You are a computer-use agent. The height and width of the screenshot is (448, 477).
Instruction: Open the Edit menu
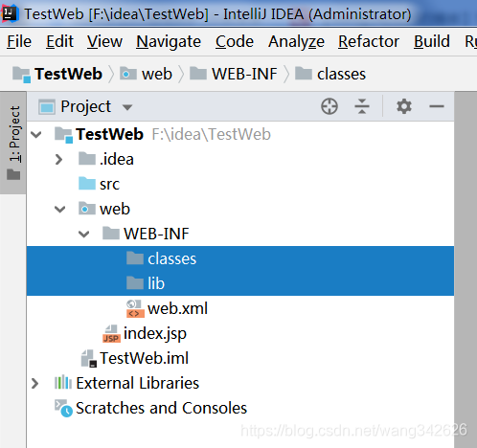pos(59,41)
